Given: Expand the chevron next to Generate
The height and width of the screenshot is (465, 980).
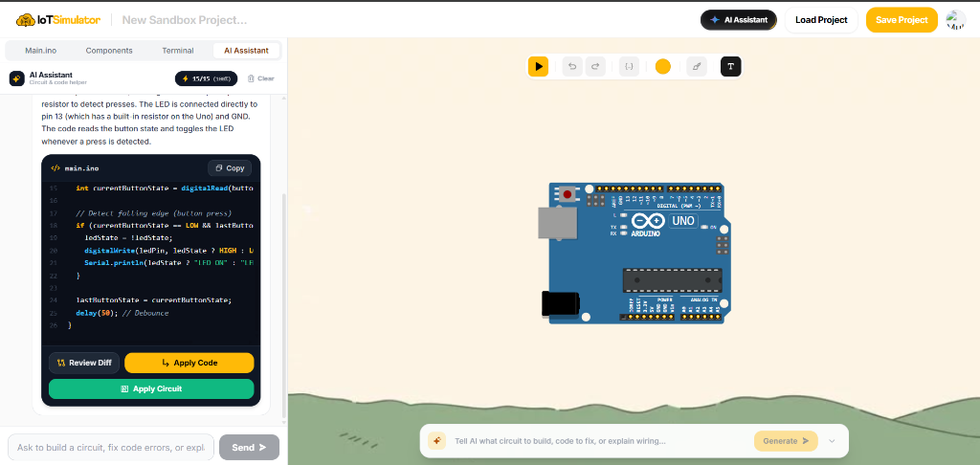Looking at the screenshot, I should [x=832, y=441].
